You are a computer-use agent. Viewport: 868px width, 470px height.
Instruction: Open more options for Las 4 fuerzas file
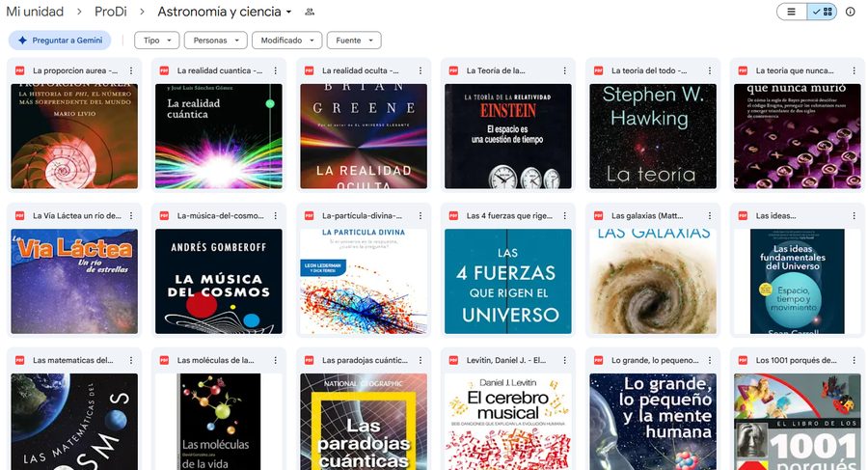tap(565, 215)
